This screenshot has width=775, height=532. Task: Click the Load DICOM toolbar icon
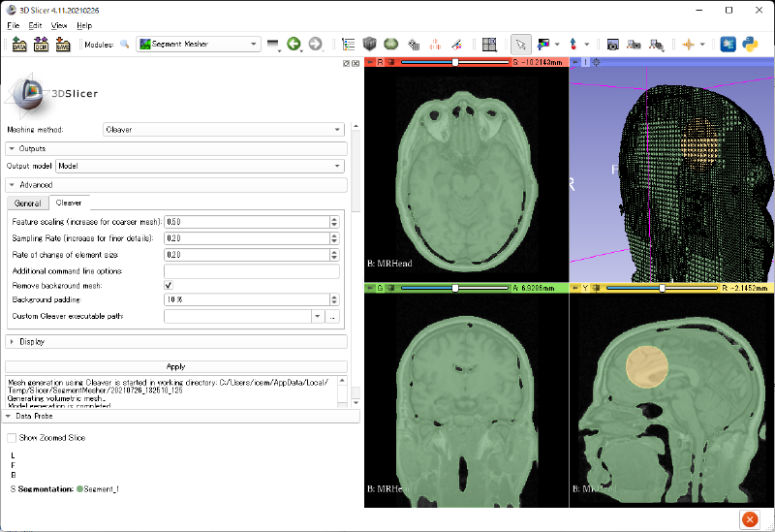coord(41,44)
